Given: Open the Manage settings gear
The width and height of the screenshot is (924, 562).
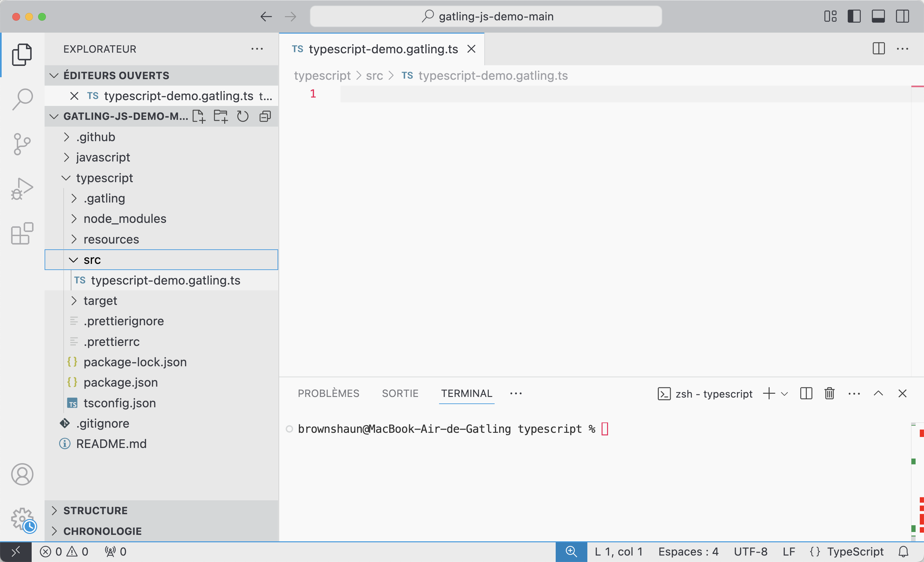Looking at the screenshot, I should point(22,519).
